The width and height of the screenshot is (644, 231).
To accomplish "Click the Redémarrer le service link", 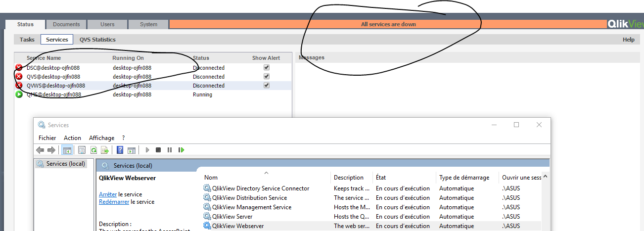I will 114,202.
